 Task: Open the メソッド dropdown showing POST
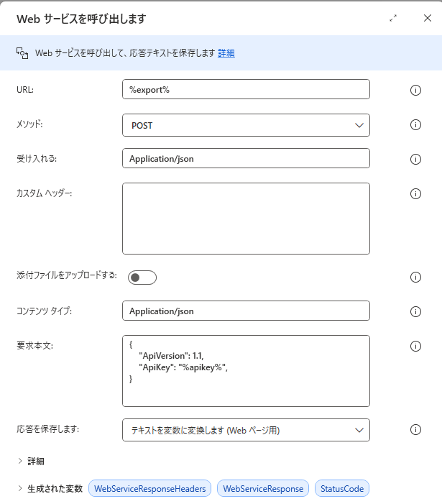pyautogui.click(x=246, y=125)
